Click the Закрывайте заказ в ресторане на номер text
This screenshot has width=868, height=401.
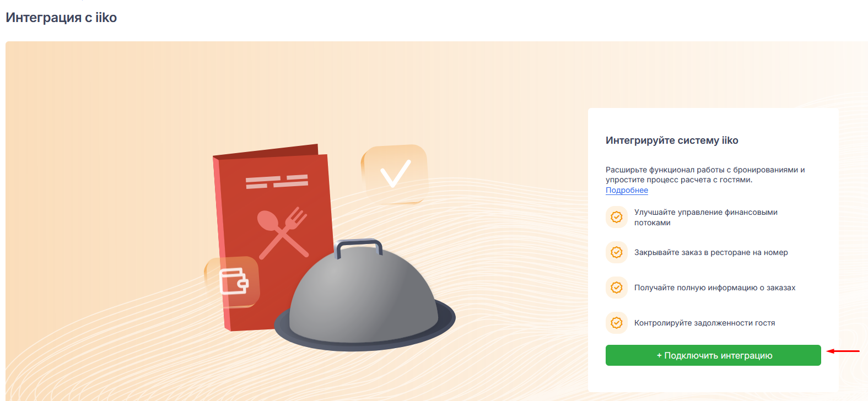pos(711,252)
